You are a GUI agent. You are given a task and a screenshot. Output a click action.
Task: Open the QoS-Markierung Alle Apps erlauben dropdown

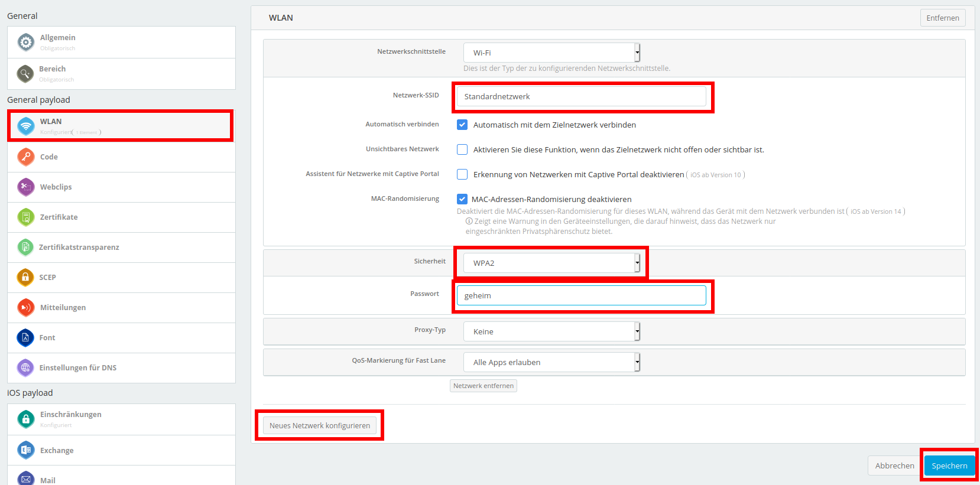(551, 362)
